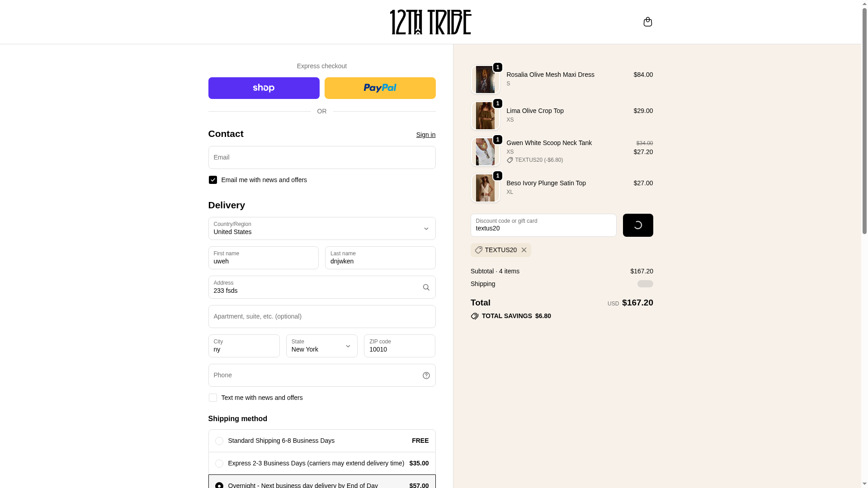This screenshot has height=488, width=868.
Task: Click into the Email input field
Action: tap(322, 157)
